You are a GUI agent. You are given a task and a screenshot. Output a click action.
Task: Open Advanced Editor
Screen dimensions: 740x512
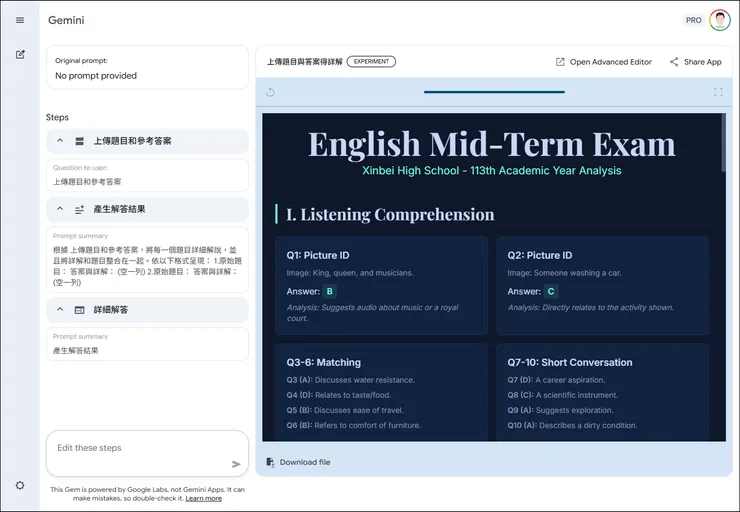point(604,62)
